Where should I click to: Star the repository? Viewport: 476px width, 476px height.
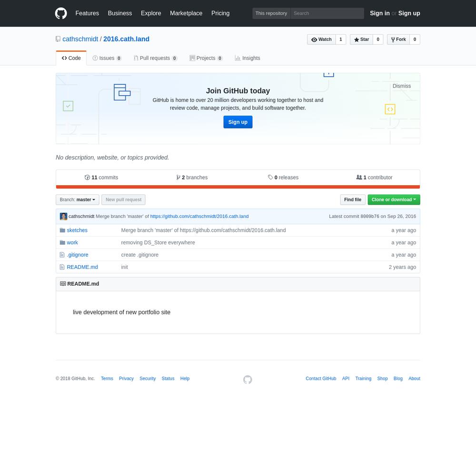pyautogui.click(x=361, y=40)
